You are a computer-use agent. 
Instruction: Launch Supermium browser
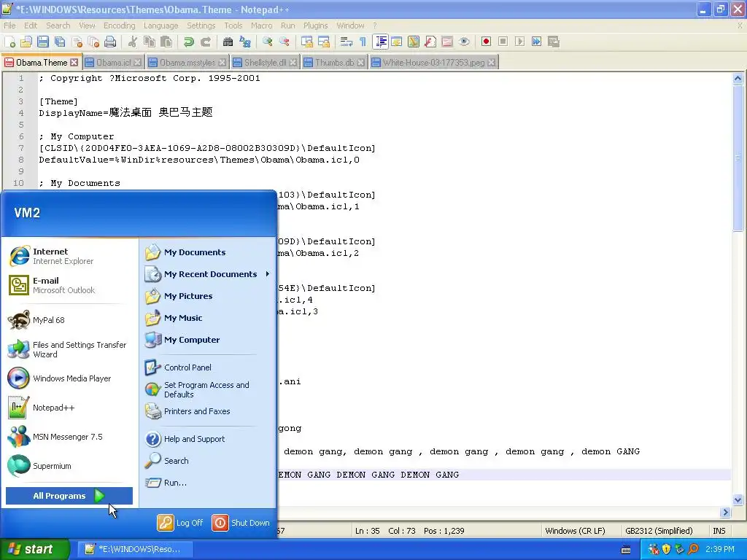tap(69, 466)
